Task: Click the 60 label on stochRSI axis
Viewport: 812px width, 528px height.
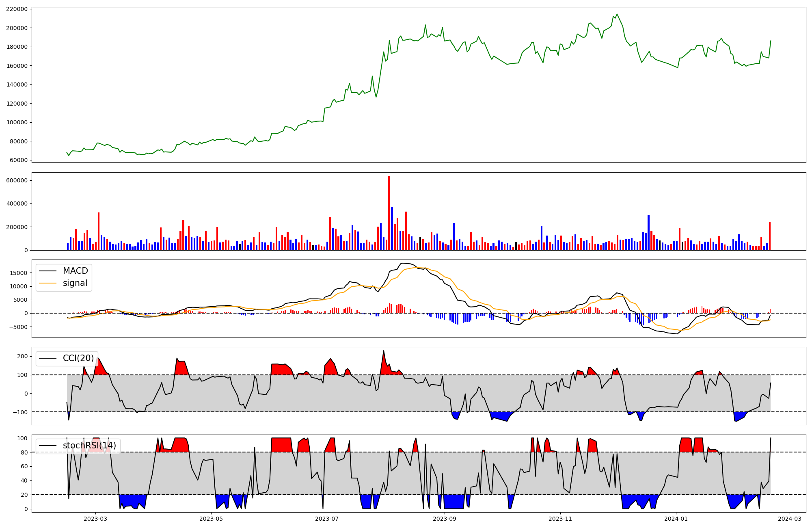Action: (24, 466)
